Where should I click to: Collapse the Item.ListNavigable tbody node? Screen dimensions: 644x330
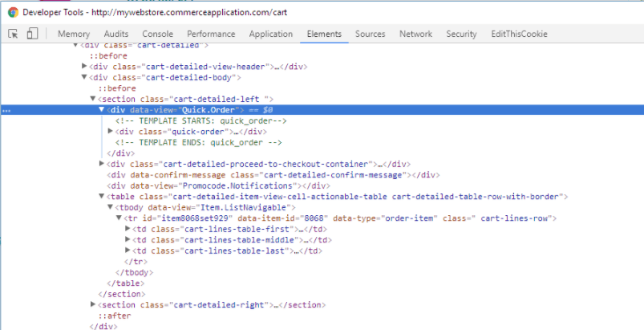[111, 207]
